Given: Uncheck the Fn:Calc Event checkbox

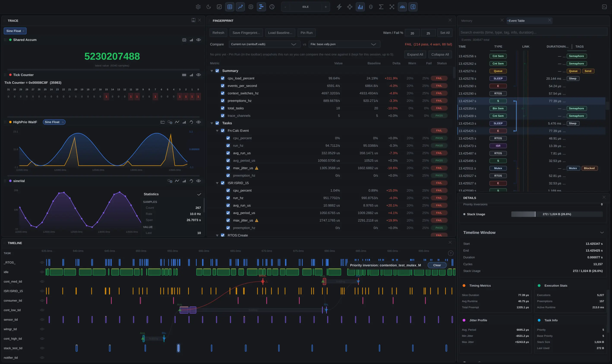Looking at the screenshot, I should (222, 131).
